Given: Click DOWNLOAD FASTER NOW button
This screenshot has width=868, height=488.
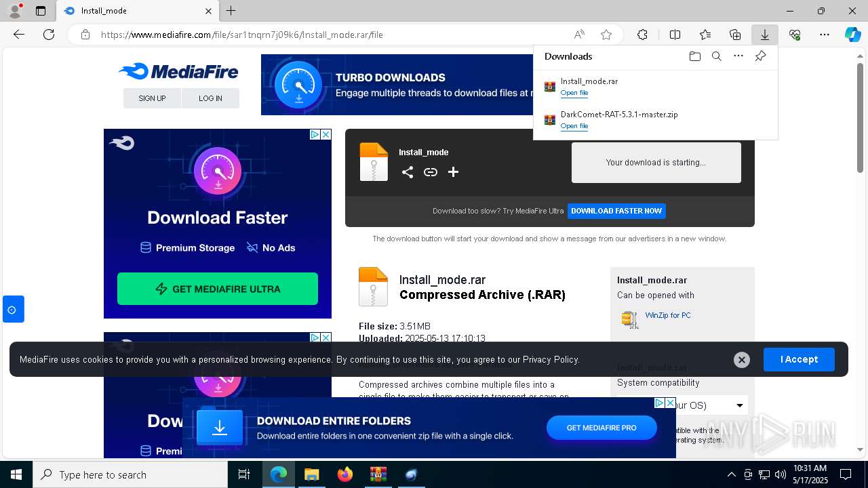Looking at the screenshot, I should [x=616, y=211].
